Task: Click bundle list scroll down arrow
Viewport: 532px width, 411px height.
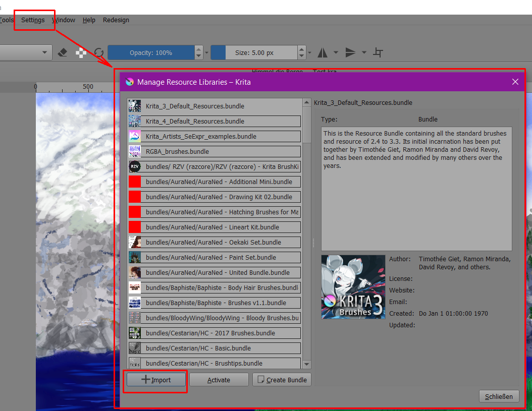Action: click(x=307, y=364)
